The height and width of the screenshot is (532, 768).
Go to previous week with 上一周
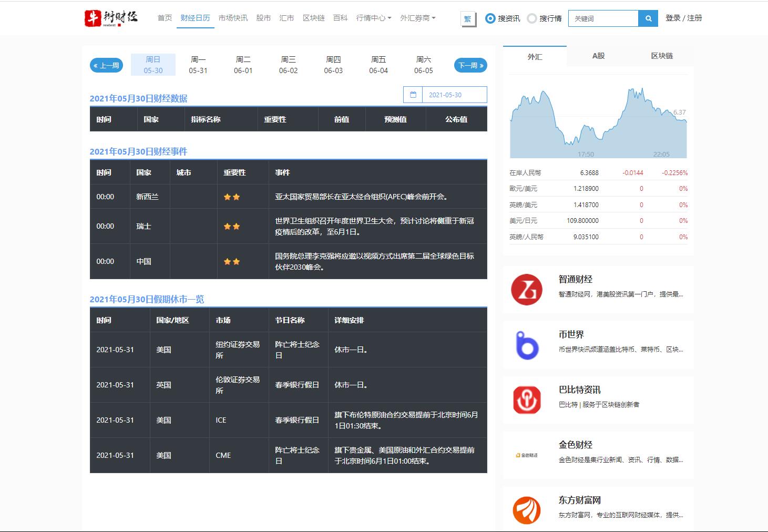click(x=106, y=66)
